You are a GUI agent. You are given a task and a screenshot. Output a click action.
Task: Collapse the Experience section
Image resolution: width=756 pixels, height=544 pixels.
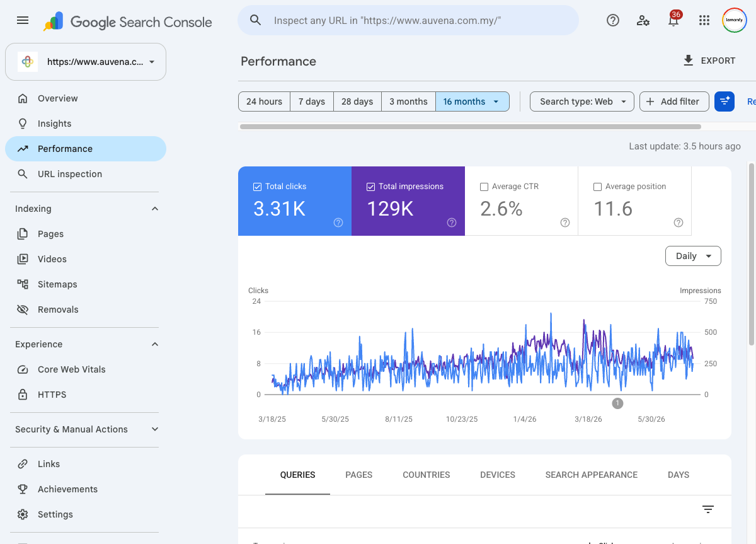tap(155, 344)
